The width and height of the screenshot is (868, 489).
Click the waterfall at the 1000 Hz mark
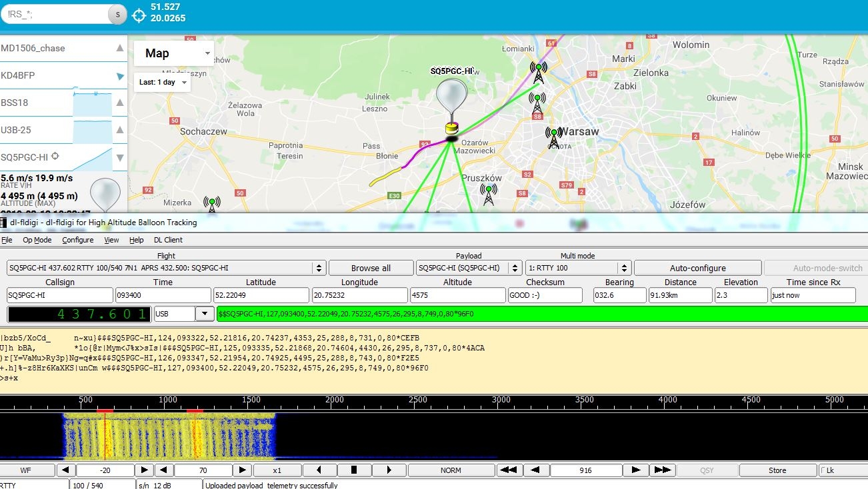[168, 436]
